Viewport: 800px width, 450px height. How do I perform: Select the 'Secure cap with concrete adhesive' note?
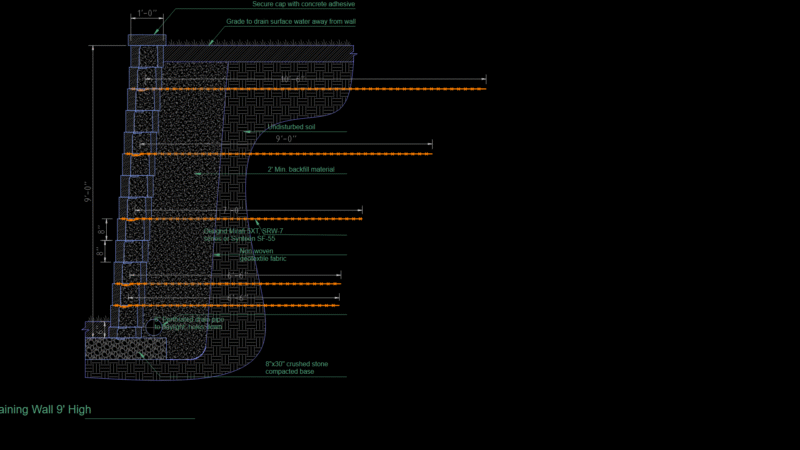[x=304, y=4]
